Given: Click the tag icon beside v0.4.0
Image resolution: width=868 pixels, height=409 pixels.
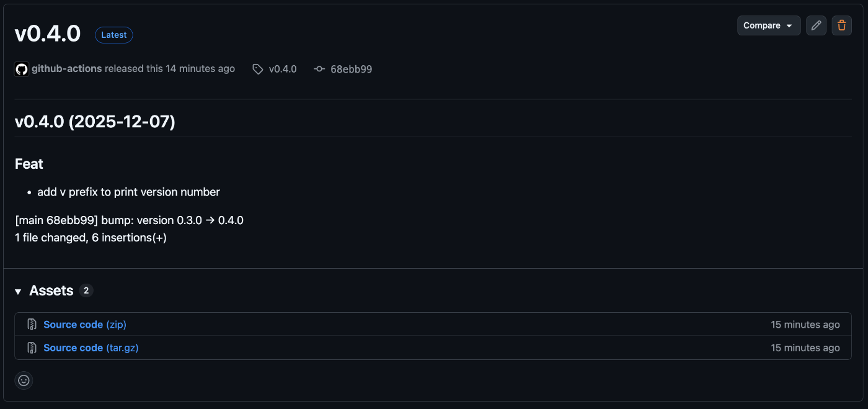Looking at the screenshot, I should [257, 69].
